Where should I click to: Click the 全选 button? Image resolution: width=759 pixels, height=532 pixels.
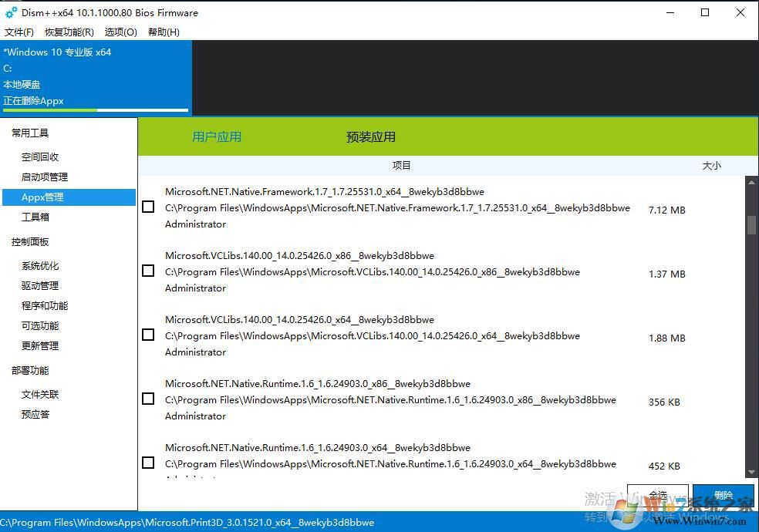pyautogui.click(x=658, y=496)
